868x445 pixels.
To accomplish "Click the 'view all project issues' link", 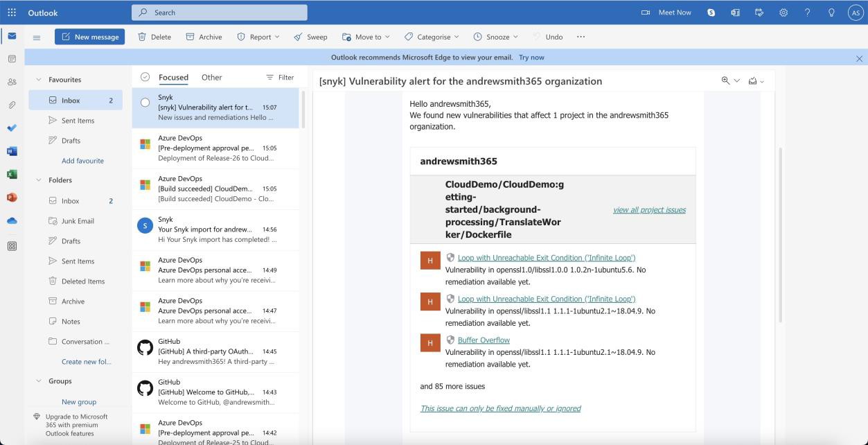I will [648, 209].
